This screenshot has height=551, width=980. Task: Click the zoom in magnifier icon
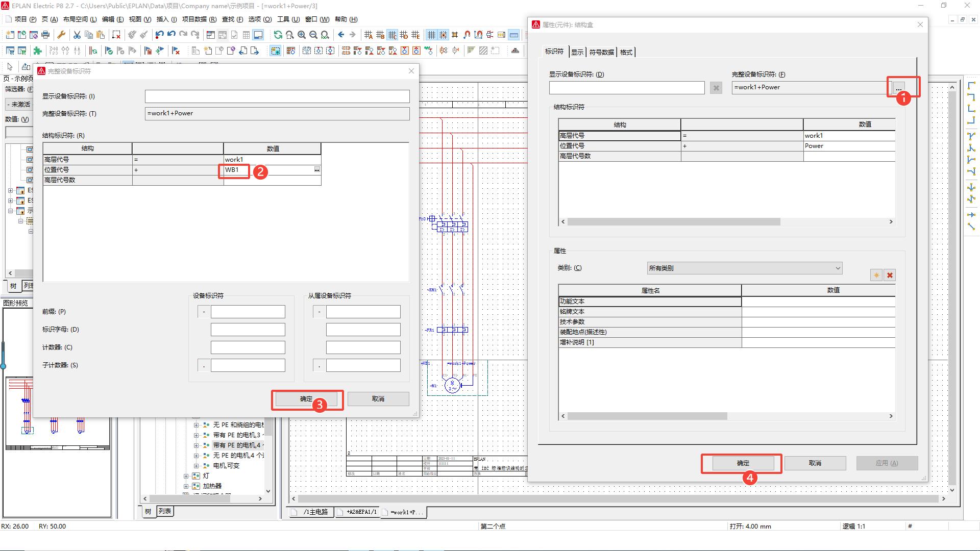point(302,35)
